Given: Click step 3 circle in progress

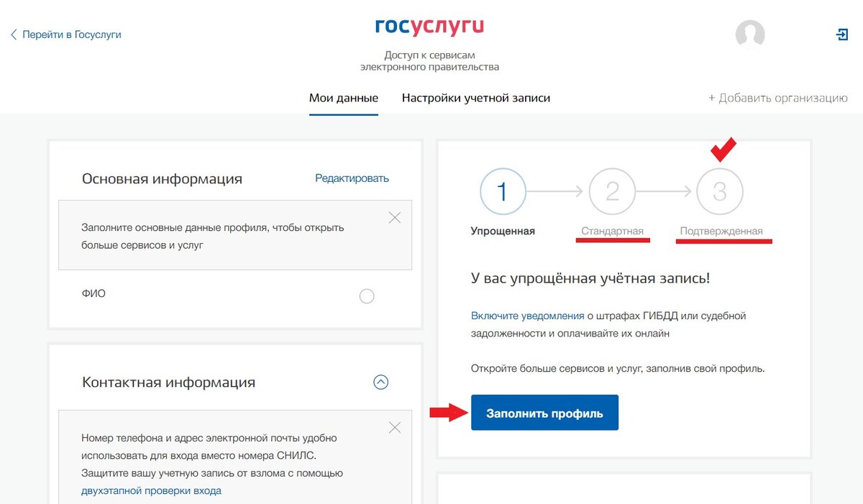Looking at the screenshot, I should (x=720, y=191).
